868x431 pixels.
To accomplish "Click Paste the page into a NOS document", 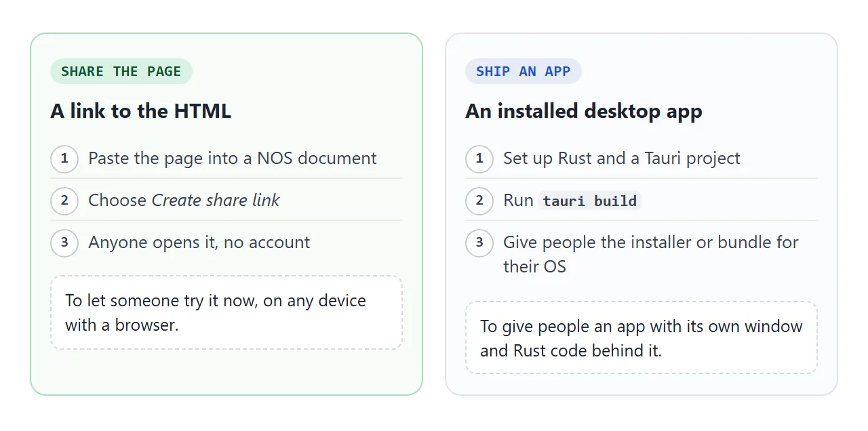I will tap(233, 159).
